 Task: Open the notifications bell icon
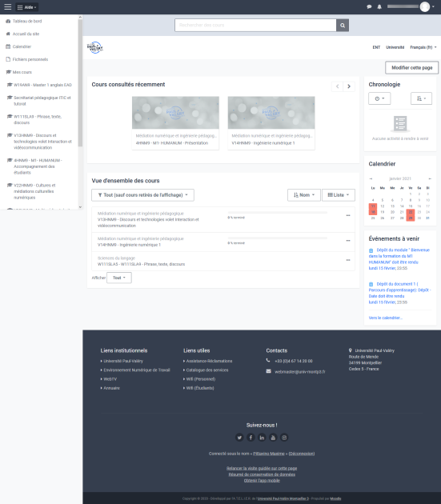pos(379,6)
